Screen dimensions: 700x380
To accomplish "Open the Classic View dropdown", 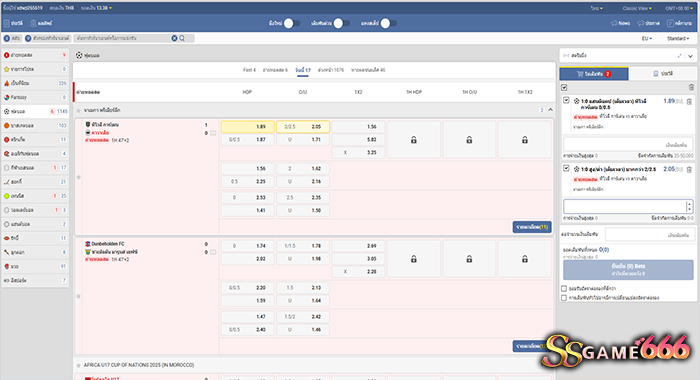I will [637, 8].
